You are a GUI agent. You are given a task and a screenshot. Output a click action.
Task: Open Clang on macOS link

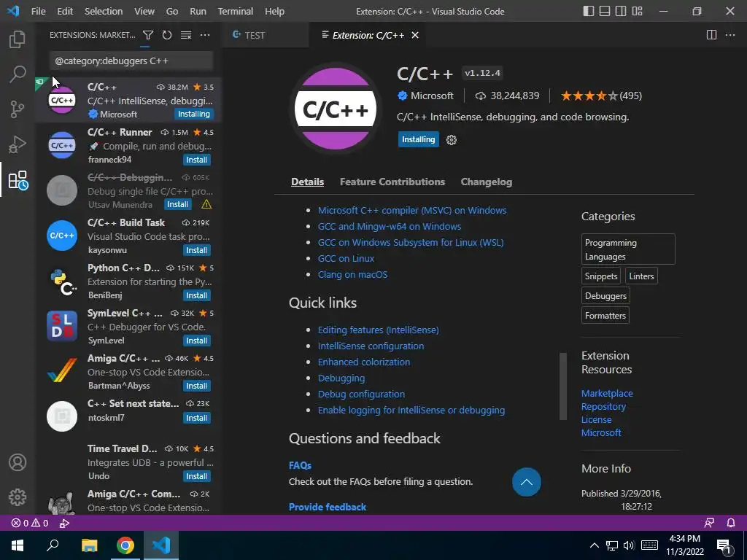pos(352,275)
